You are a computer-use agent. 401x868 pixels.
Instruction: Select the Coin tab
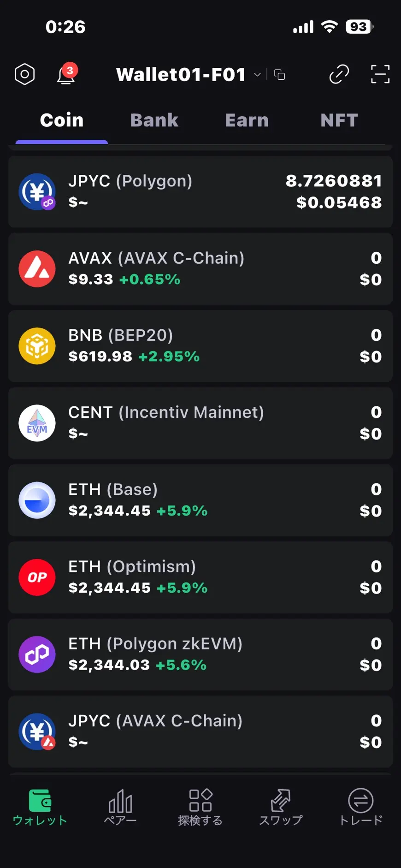coord(62,120)
